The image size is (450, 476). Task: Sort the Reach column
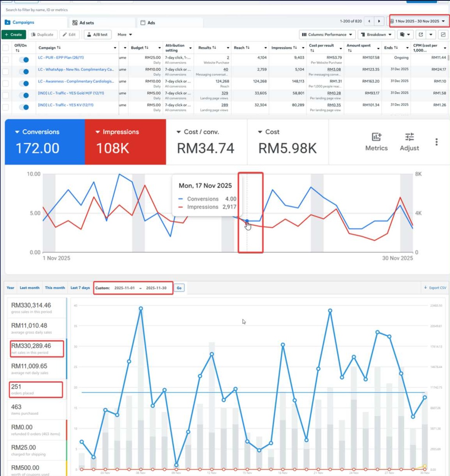click(x=248, y=47)
